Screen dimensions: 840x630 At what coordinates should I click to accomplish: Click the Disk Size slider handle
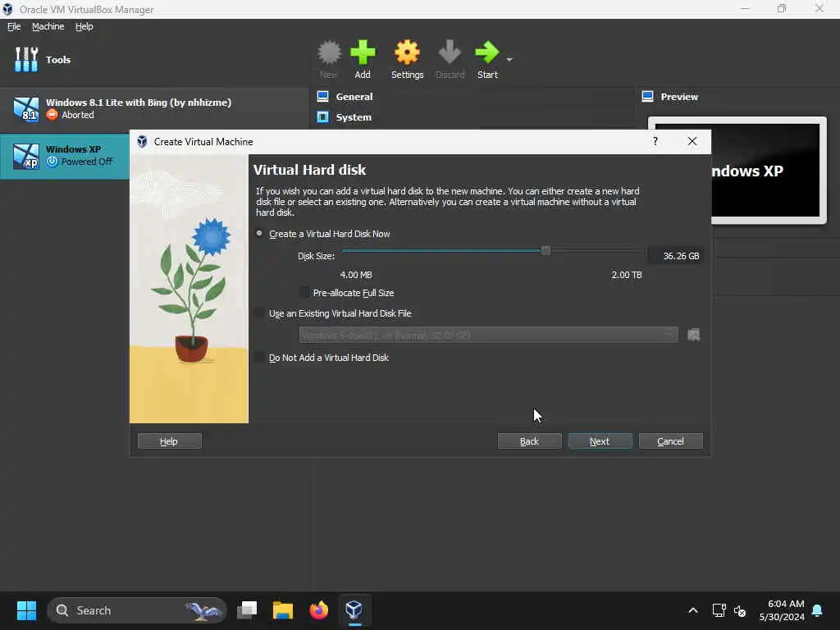coord(546,250)
